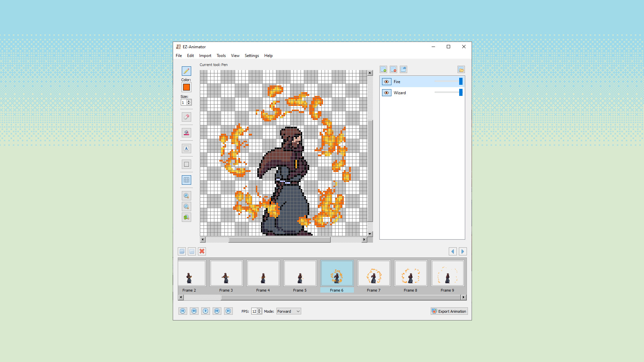Step forward one frame
The width and height of the screenshot is (644, 362).
pos(217,311)
